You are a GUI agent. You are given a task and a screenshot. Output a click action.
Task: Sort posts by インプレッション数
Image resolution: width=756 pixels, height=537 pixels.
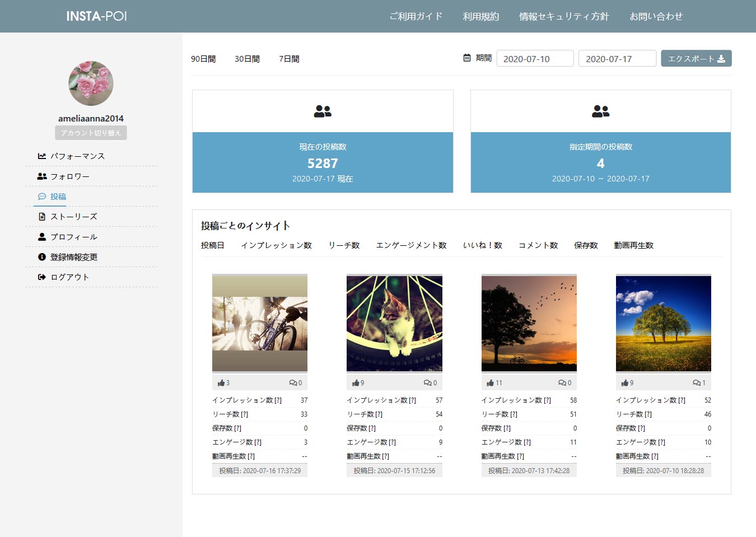tap(276, 245)
